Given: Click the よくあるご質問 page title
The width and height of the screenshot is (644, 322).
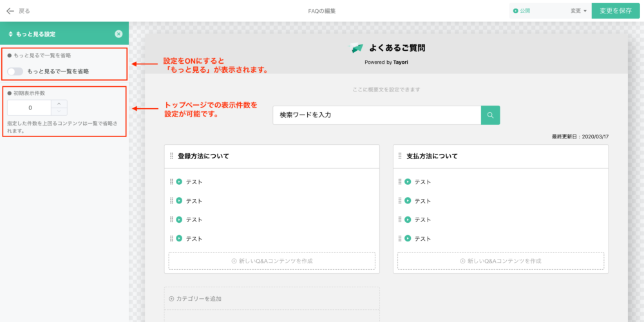Looking at the screenshot, I should [x=397, y=48].
